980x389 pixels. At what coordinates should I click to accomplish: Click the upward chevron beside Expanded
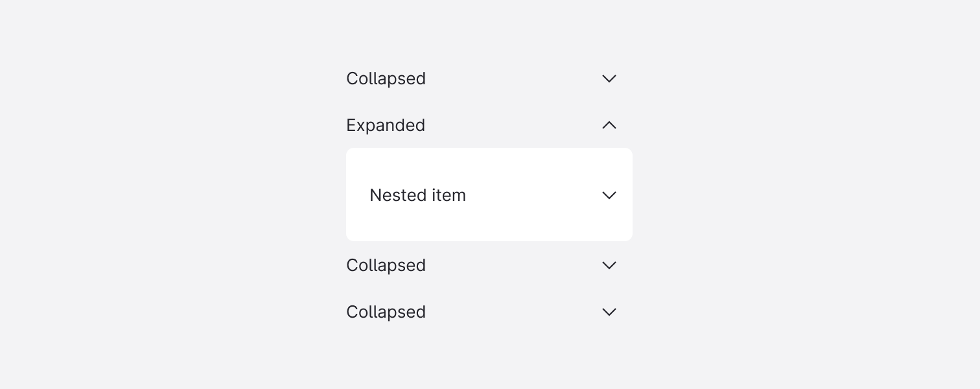point(609,125)
